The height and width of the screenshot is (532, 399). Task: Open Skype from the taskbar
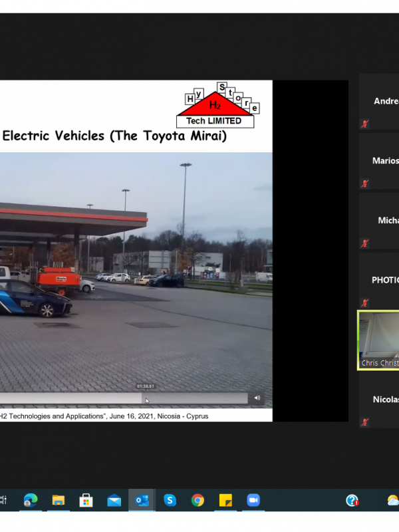pyautogui.click(x=170, y=500)
